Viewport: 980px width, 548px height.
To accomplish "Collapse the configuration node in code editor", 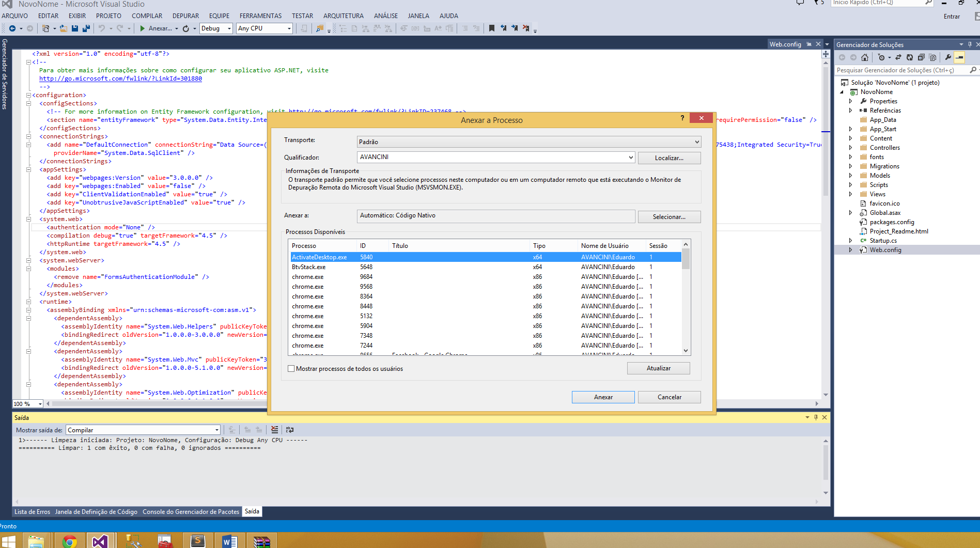I will pos(28,95).
